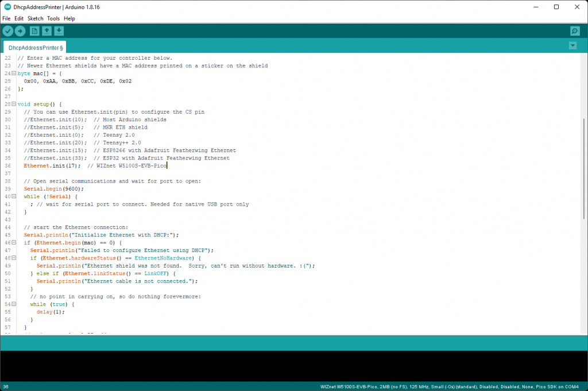Open a sketch with the up-arrow icon
The image size is (588, 391).
coord(47,31)
